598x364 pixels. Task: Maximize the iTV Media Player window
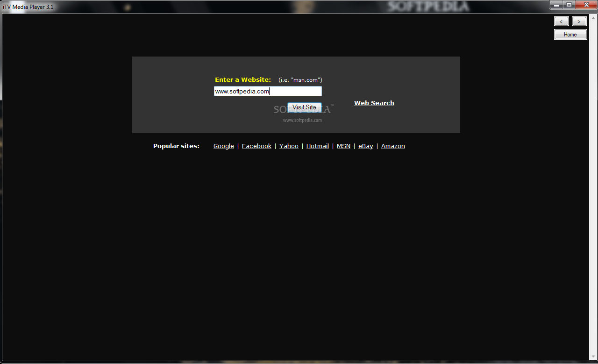[569, 5]
